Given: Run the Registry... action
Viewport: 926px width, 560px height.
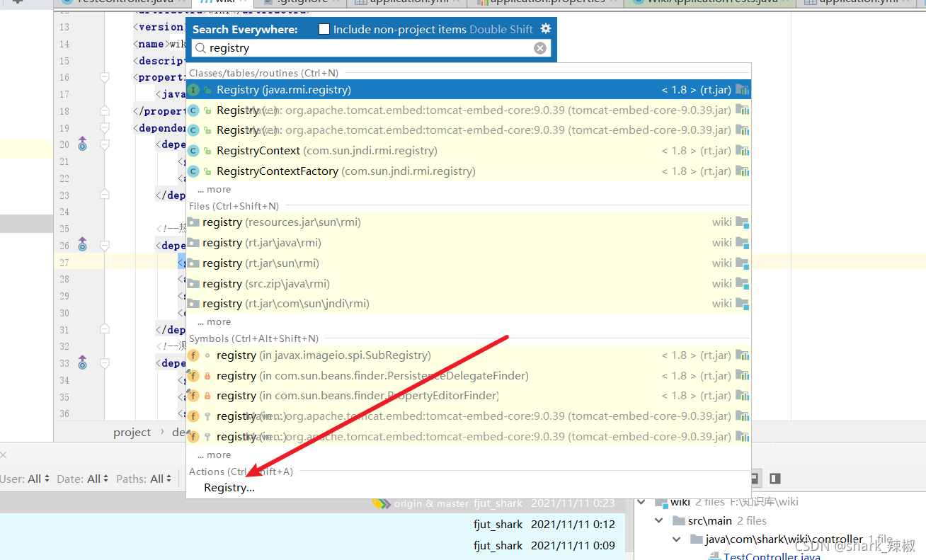Looking at the screenshot, I should pyautogui.click(x=229, y=488).
